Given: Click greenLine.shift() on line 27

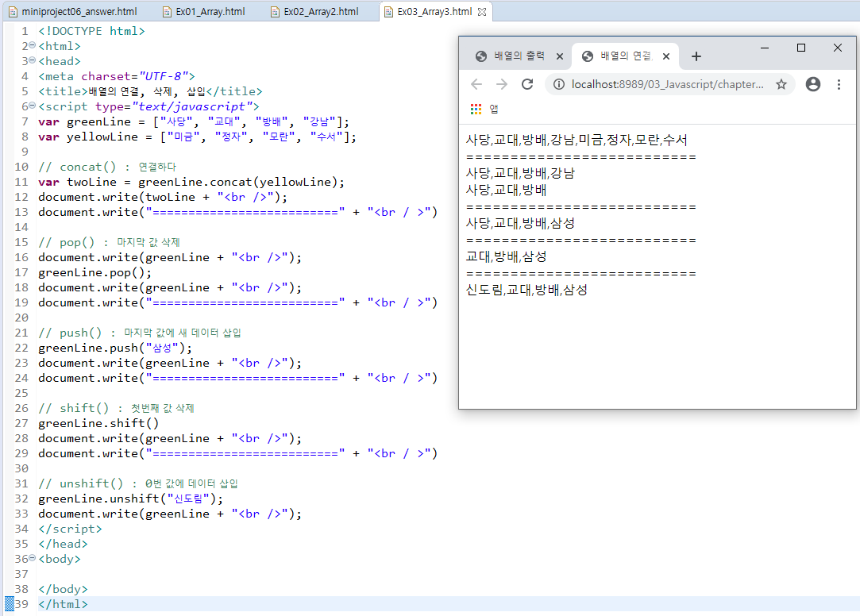Looking at the screenshot, I should pyautogui.click(x=98, y=423).
